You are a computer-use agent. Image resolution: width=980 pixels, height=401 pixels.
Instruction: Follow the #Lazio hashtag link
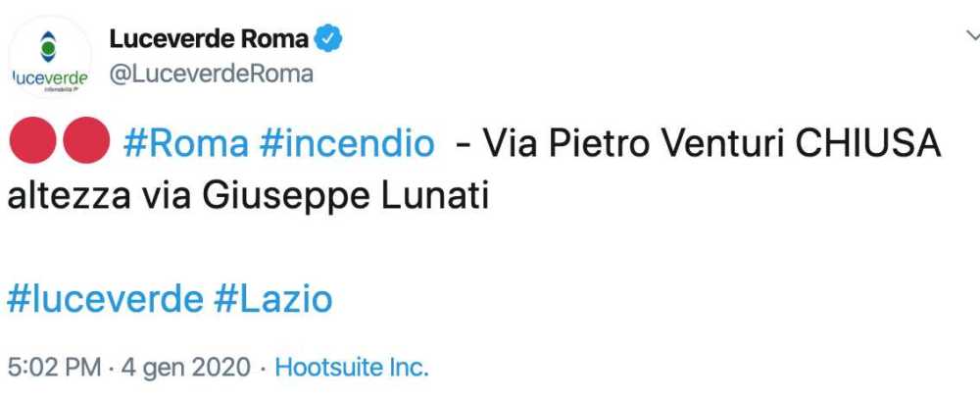tap(272, 299)
